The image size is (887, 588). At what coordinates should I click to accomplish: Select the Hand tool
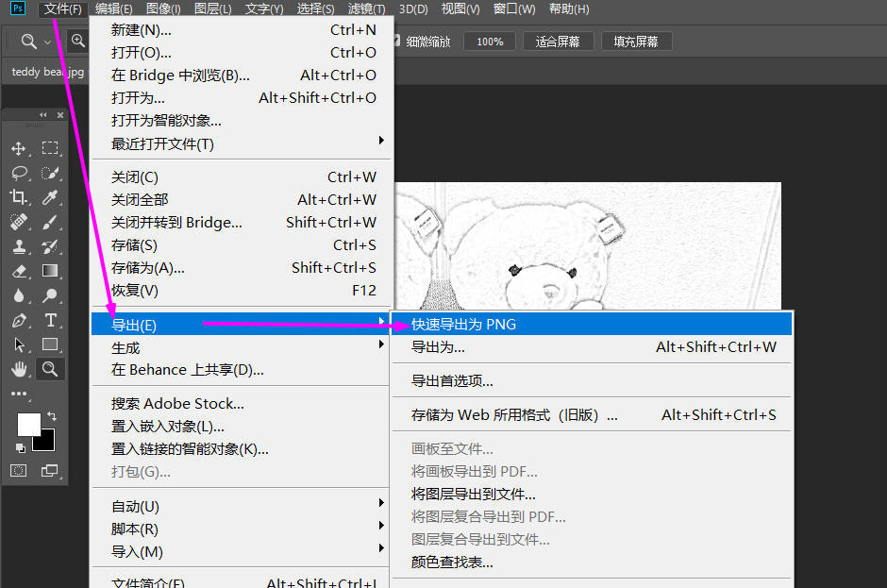[x=18, y=368]
